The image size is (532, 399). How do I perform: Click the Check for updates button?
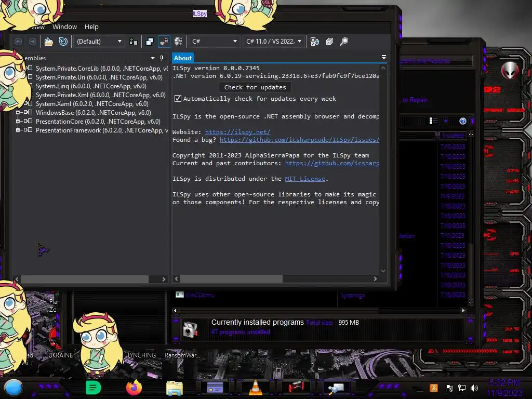pyautogui.click(x=255, y=87)
